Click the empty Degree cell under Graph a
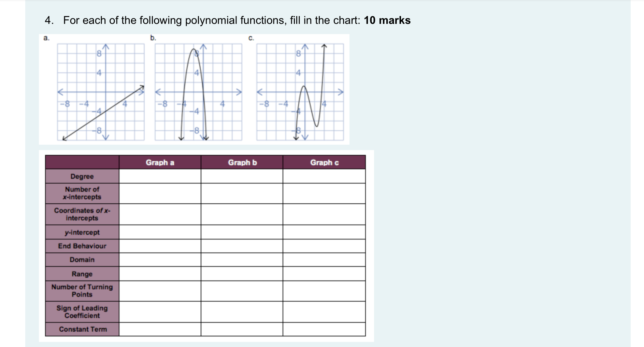This screenshot has width=644, height=347. pos(160,176)
